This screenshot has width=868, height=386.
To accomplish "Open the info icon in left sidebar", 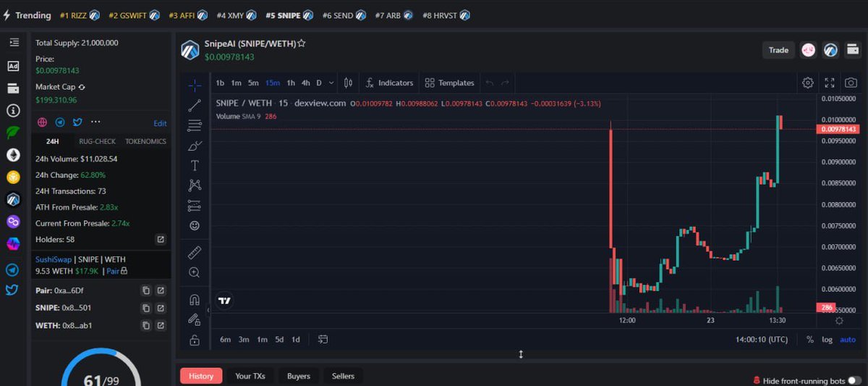I will tap(12, 111).
